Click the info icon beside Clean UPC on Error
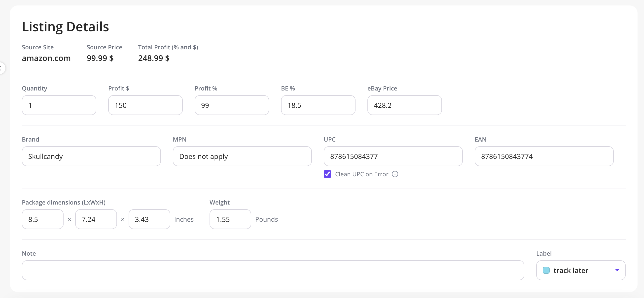 click(x=395, y=174)
